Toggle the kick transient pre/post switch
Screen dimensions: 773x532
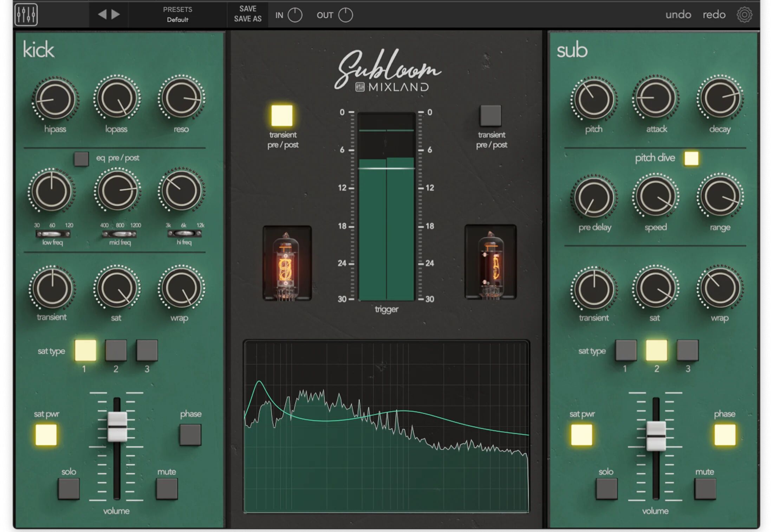pos(282,116)
